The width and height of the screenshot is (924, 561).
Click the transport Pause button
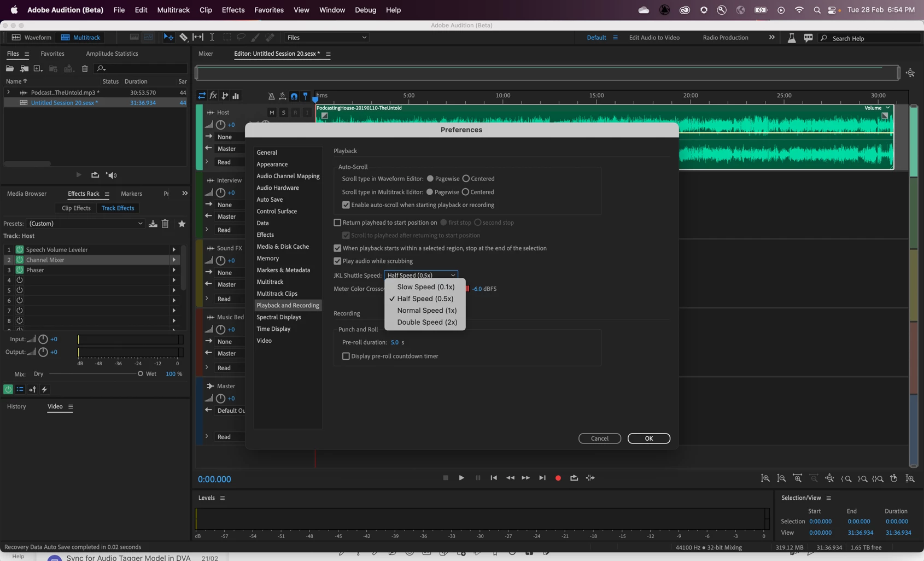pos(478,478)
